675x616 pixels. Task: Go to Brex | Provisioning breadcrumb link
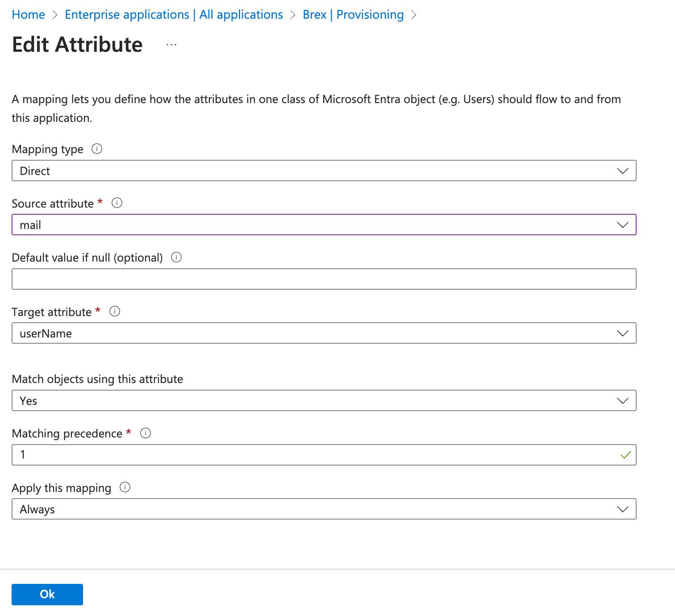point(352,14)
